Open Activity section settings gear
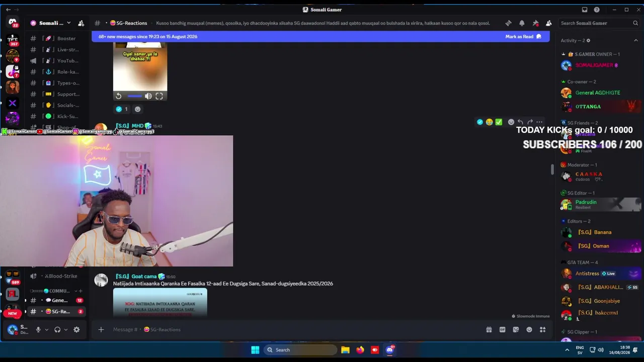 click(588, 40)
